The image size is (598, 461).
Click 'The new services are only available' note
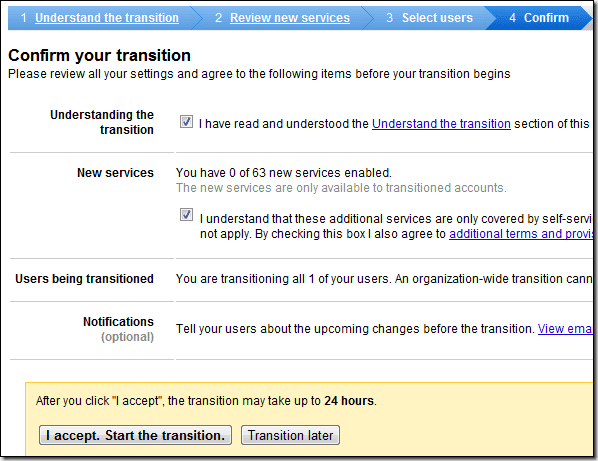click(x=341, y=188)
